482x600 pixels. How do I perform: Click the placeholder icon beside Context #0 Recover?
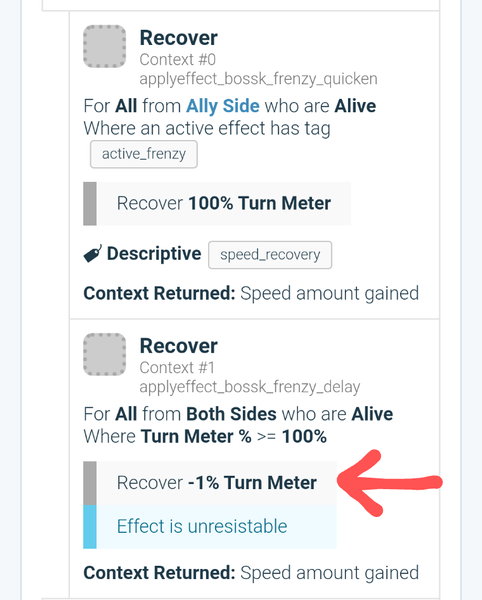(104, 46)
